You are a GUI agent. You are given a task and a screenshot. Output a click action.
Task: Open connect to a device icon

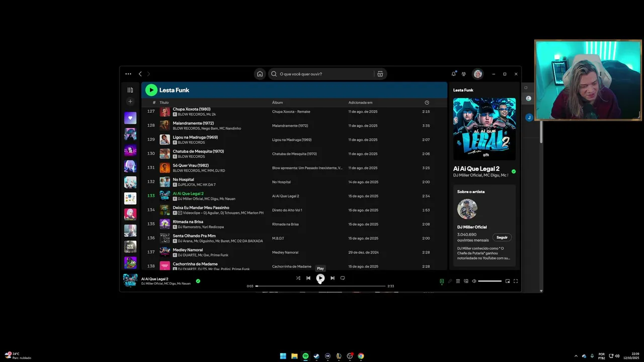pyautogui.click(x=466, y=281)
